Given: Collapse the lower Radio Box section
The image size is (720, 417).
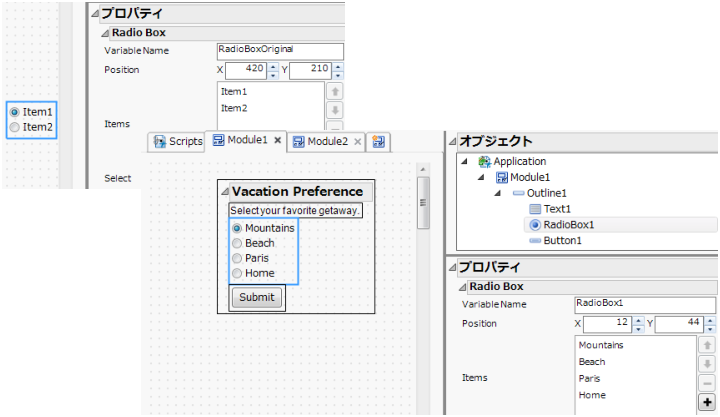Looking at the screenshot, I should [462, 287].
